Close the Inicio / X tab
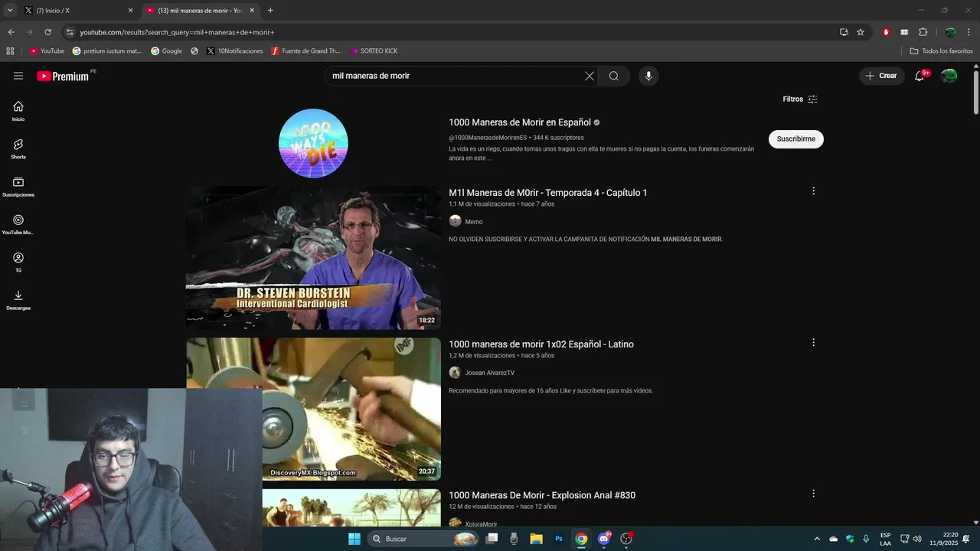The height and width of the screenshot is (551, 980). [x=130, y=11]
